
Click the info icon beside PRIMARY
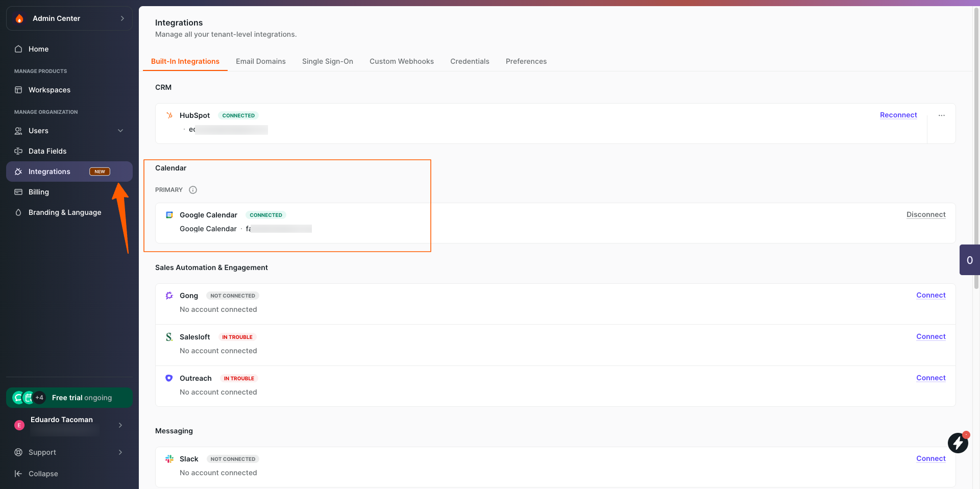pyautogui.click(x=193, y=190)
